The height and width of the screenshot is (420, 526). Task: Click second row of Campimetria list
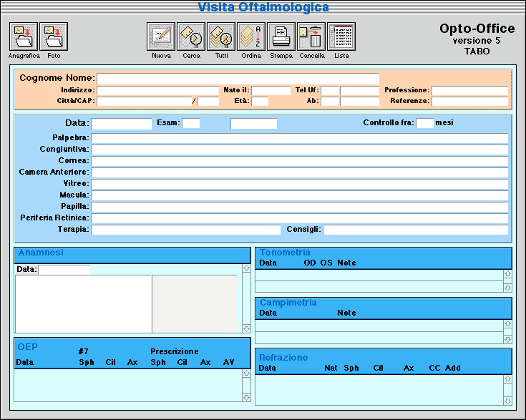[379, 338]
